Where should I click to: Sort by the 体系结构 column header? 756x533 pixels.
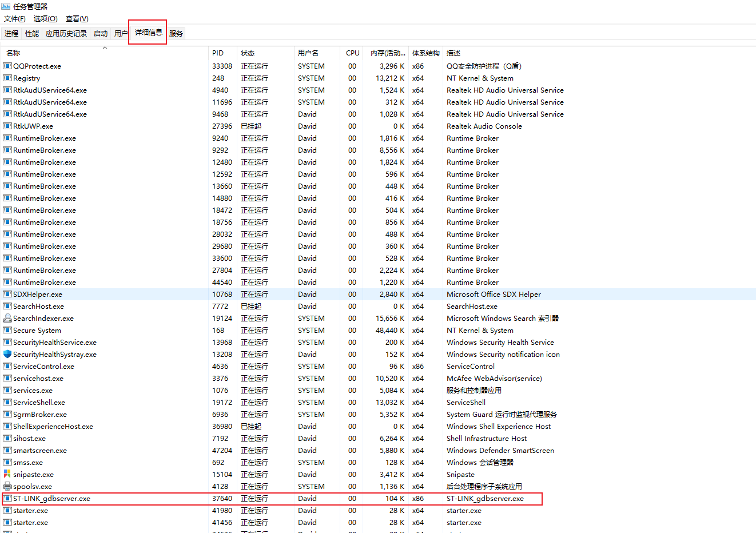coord(426,53)
